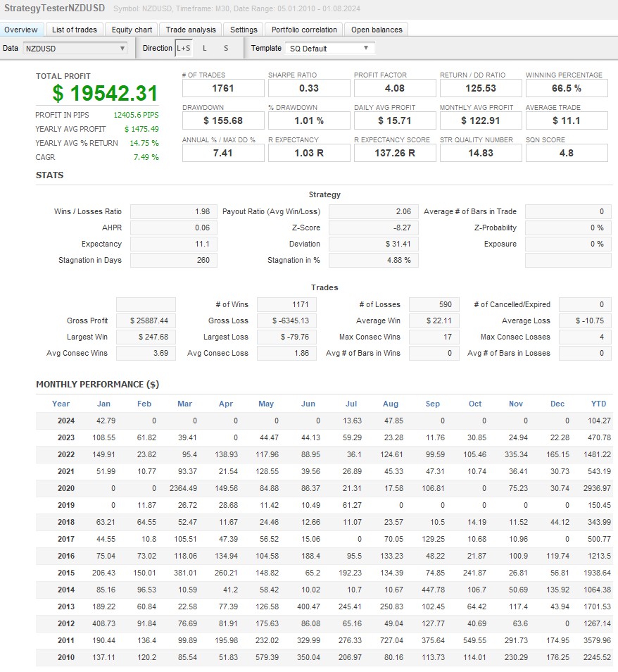Click the Avg Consec Wins field 3.69
The image size is (618, 672).
click(x=146, y=354)
